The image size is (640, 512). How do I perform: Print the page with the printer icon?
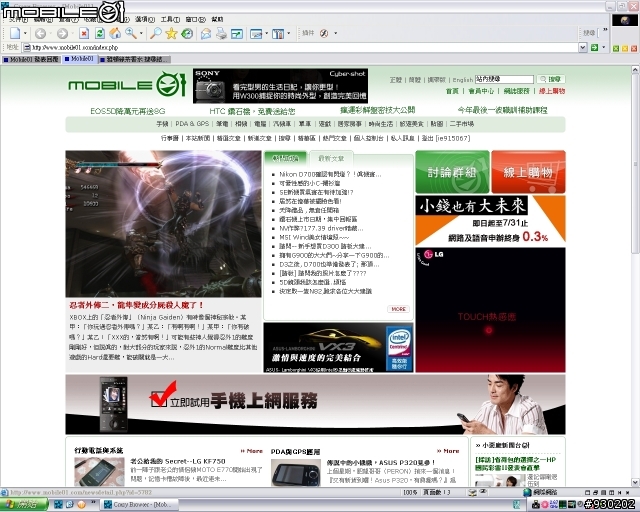221,33
